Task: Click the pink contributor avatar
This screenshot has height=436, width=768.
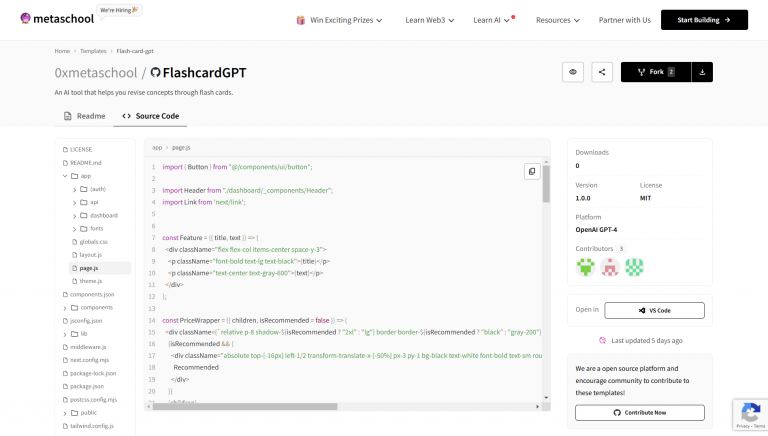Action: coord(610,267)
